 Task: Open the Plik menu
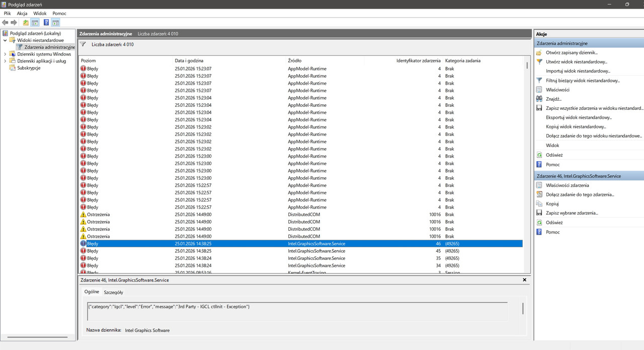[x=8, y=13]
